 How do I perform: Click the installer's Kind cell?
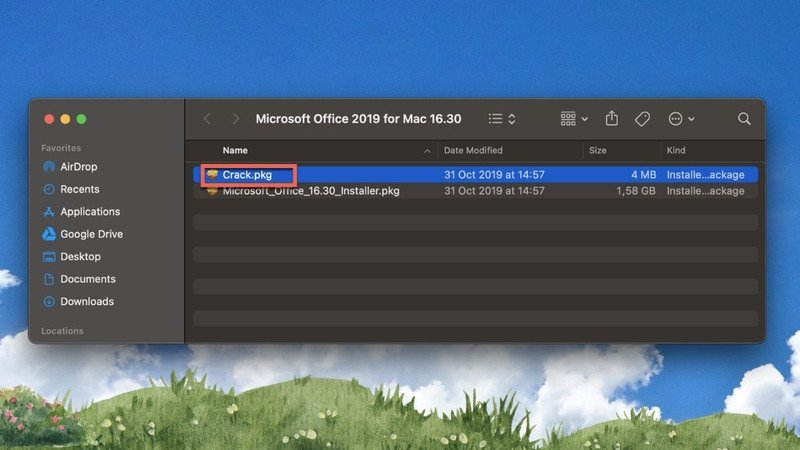tap(705, 191)
